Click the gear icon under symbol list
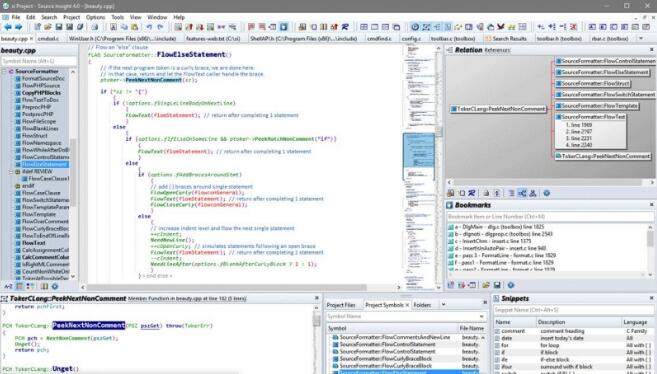 click(x=54, y=286)
